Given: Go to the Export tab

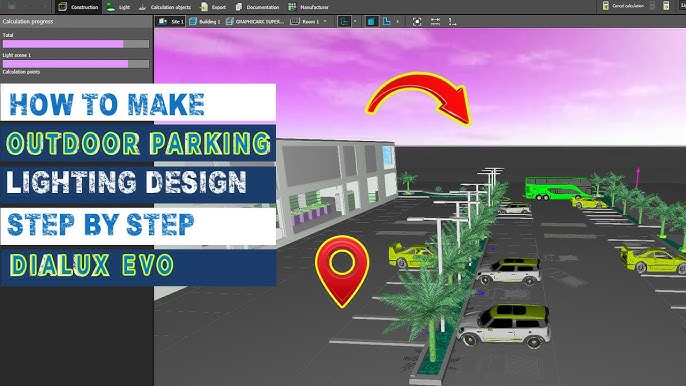Looking at the screenshot, I should (213, 7).
